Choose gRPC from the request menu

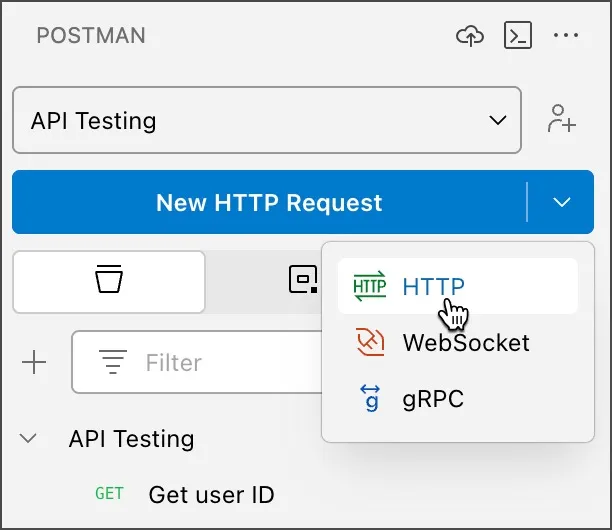point(457,398)
